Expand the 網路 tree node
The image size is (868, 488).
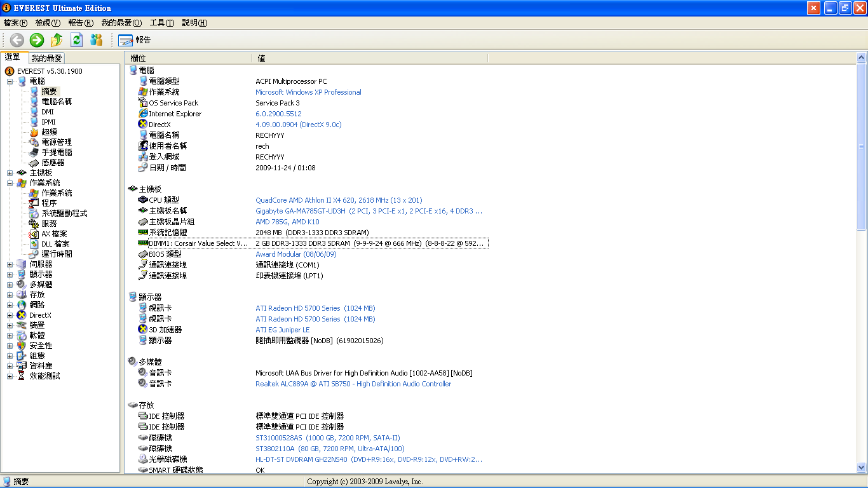(10, 305)
